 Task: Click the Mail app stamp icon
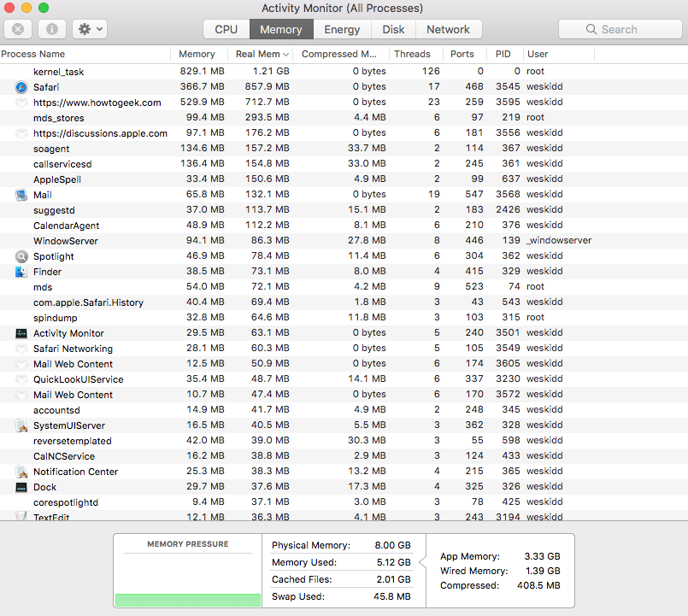point(21,195)
